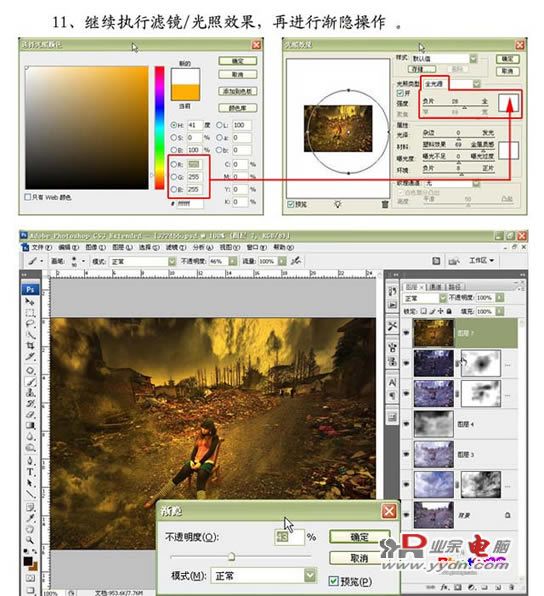544x596 pixels.
Task: Select the R red radio button
Action: (x=174, y=164)
